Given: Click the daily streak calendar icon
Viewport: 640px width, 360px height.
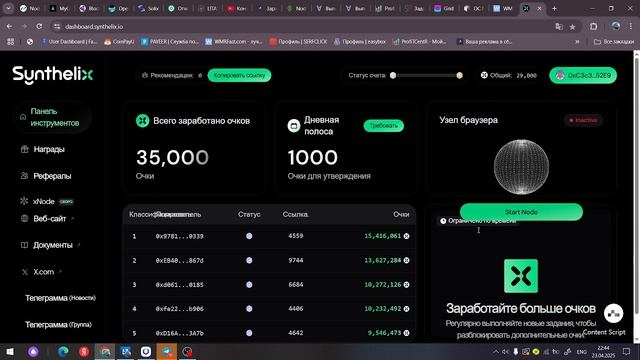Looking at the screenshot, I should [x=293, y=125].
